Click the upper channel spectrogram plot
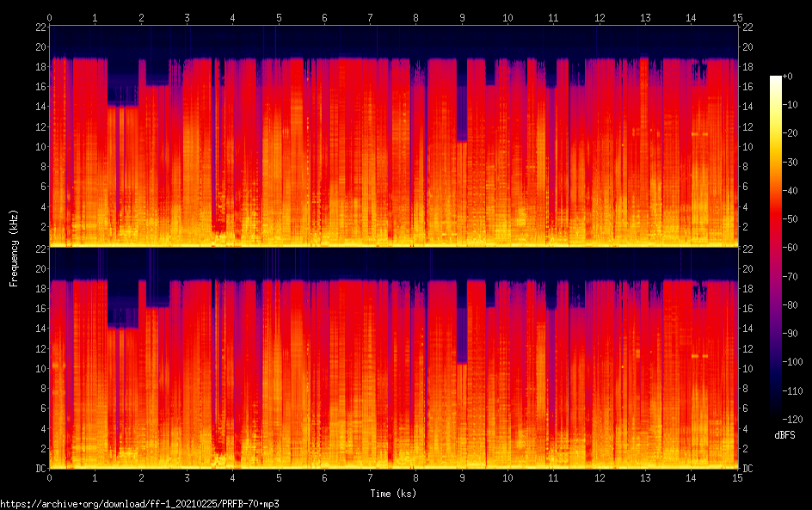 coord(394,136)
